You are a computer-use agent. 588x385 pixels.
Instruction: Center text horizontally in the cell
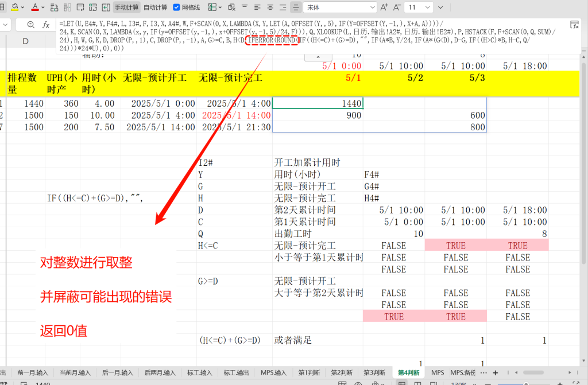click(x=270, y=7)
